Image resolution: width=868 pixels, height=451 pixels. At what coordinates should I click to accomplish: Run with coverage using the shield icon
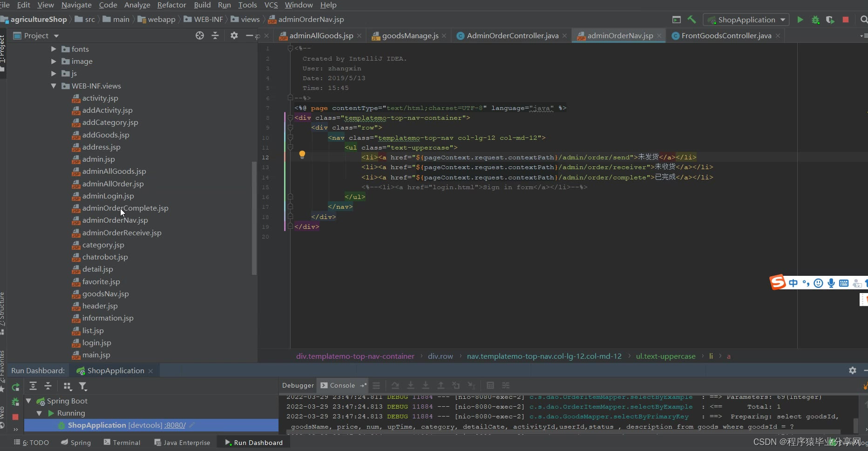click(830, 20)
